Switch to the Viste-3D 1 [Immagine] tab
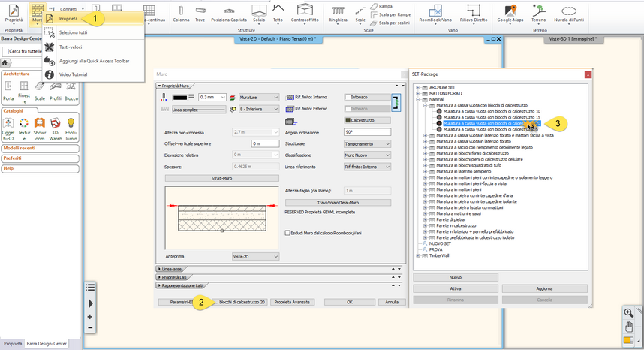644x350 pixels. (573, 38)
